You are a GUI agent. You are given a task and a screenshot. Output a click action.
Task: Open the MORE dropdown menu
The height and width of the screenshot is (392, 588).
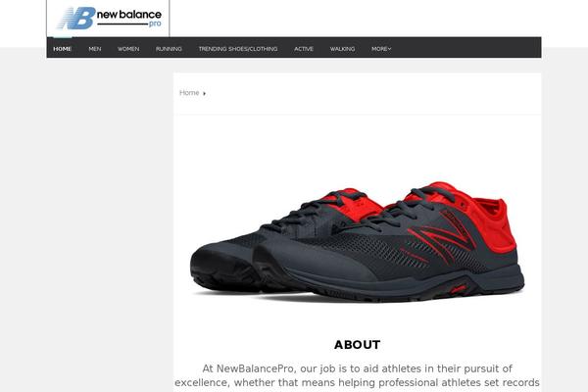381,49
